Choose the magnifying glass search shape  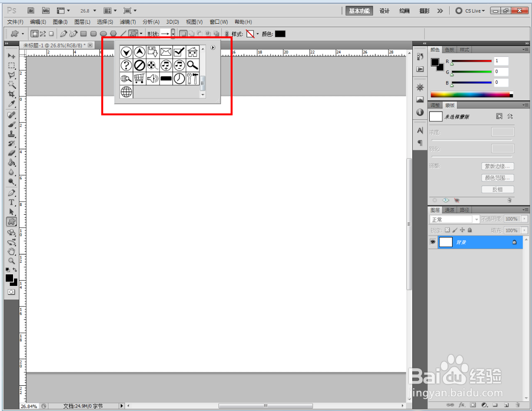[x=192, y=65]
